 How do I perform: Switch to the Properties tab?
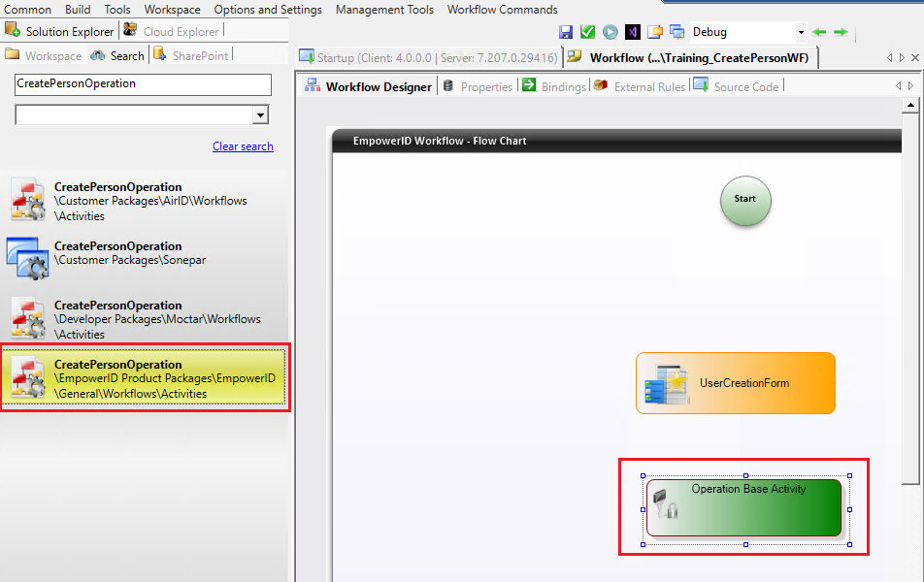click(x=478, y=86)
